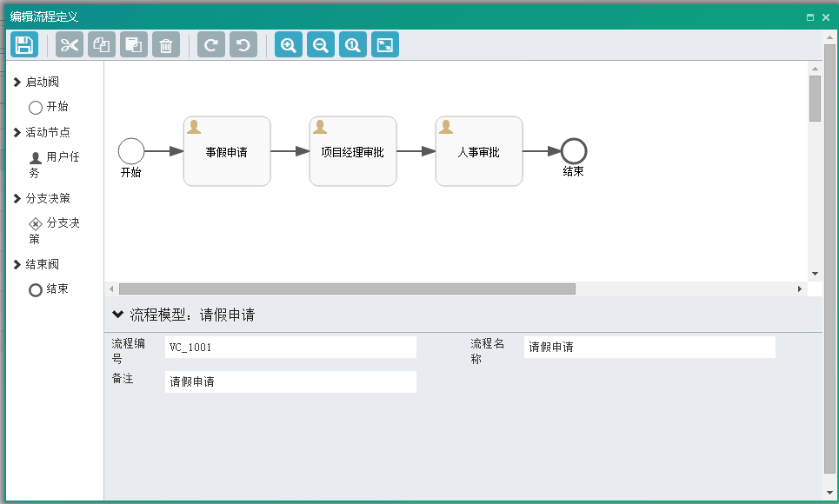Viewport: 839px width, 504px height.
Task: Select the 结束 end node in palette
Action: (48, 289)
